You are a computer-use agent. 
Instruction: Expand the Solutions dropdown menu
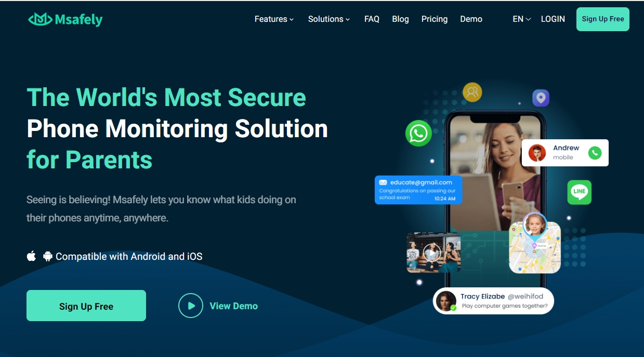(329, 19)
